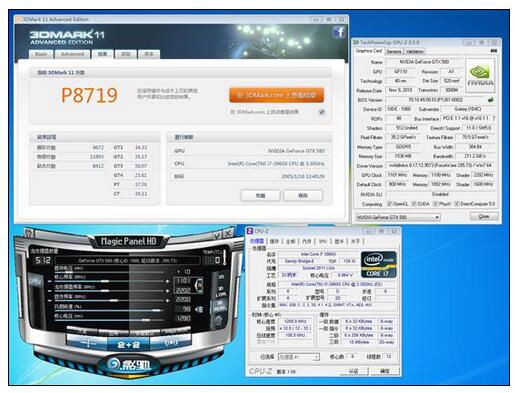Screen dimensions: 515x393
Task: Click home icon on Magic Panel sidebar
Action: [218, 321]
